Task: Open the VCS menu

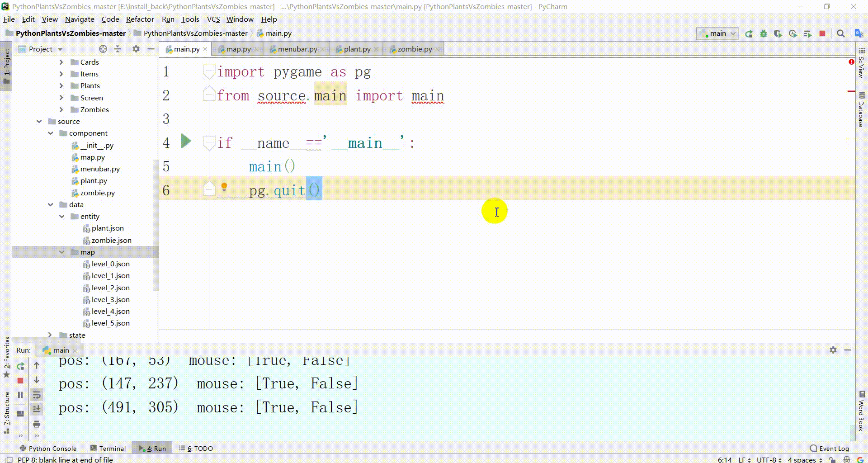Action: [x=213, y=19]
